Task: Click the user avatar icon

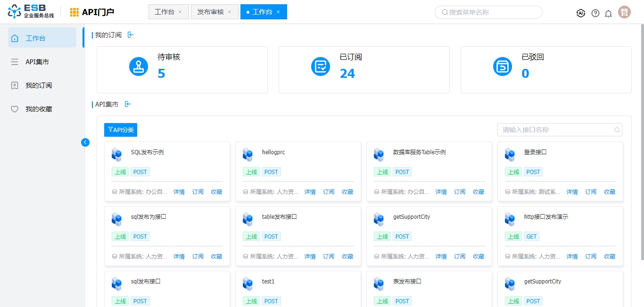Action: click(624, 13)
